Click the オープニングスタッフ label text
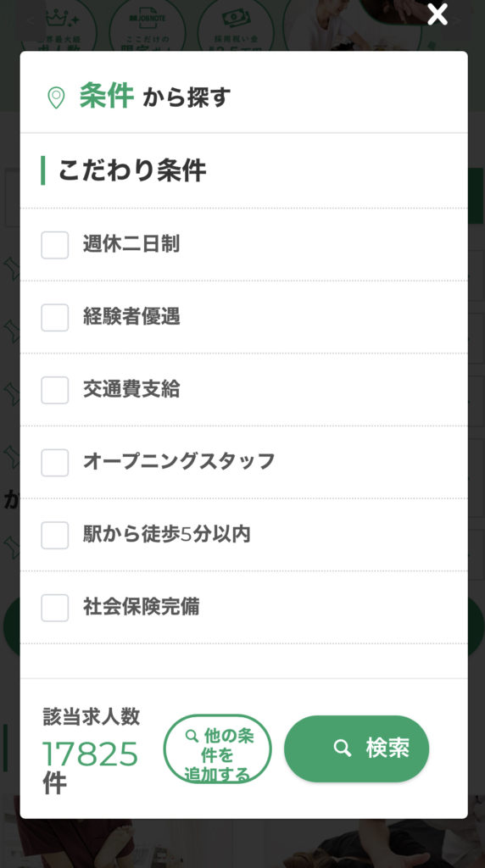 [179, 461]
